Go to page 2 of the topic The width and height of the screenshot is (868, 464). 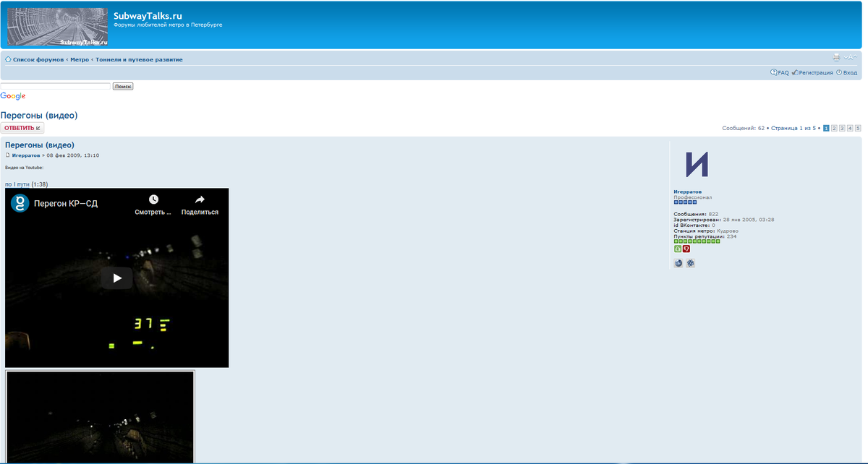tap(834, 128)
